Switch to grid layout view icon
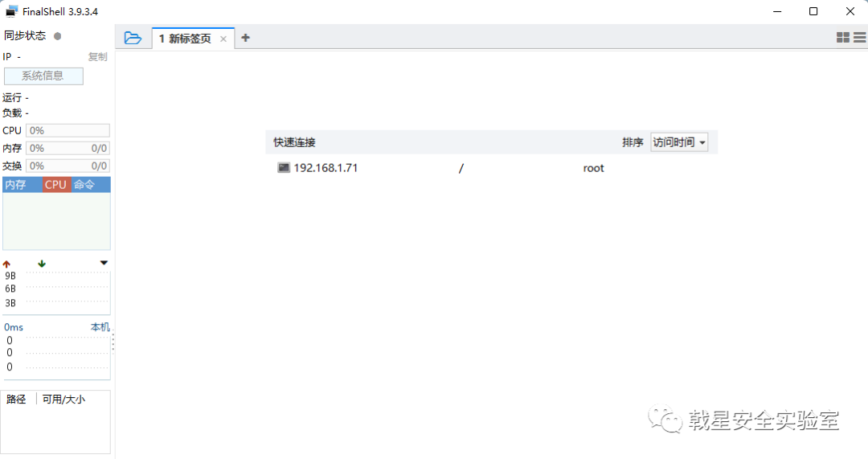This screenshot has height=459, width=868. click(842, 37)
